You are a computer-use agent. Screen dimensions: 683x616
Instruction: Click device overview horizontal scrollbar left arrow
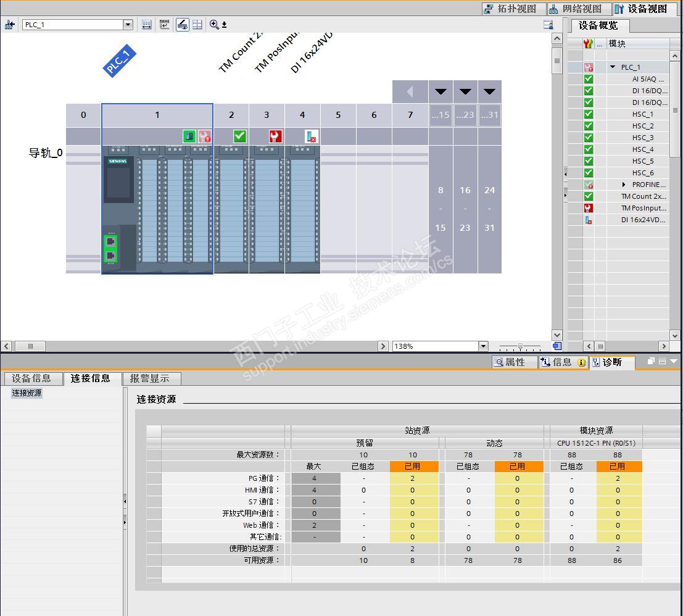point(589,346)
